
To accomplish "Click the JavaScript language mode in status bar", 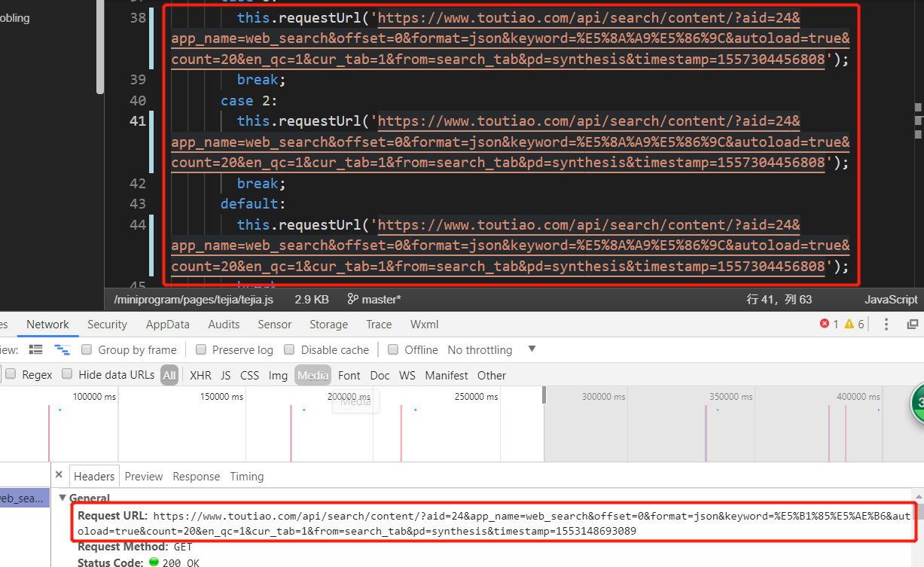I will click(x=891, y=299).
